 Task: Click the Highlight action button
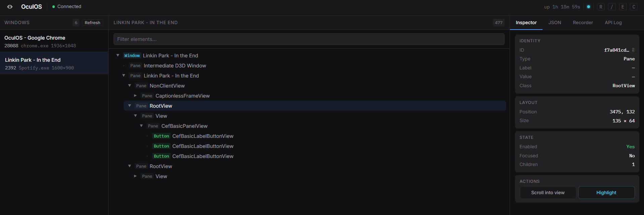pos(606,193)
